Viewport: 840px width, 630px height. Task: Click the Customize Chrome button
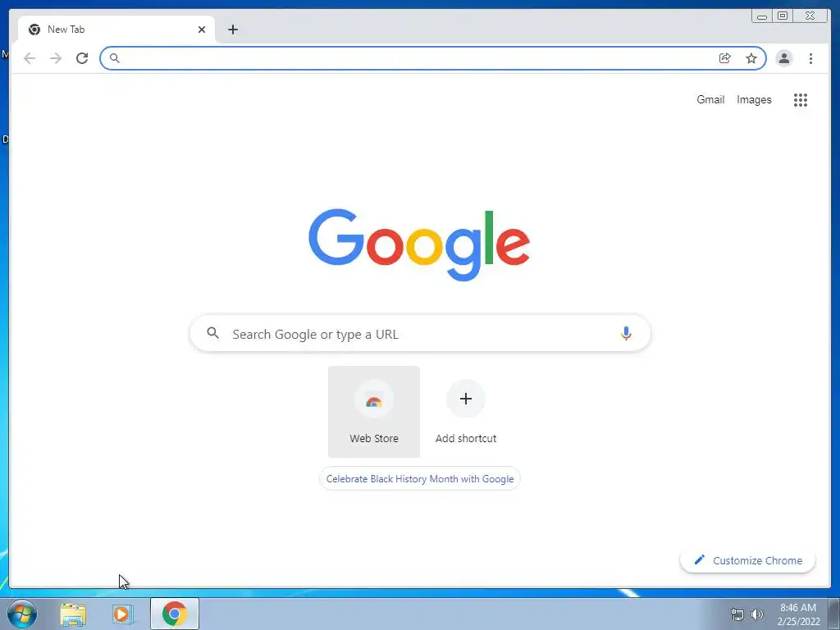point(748,560)
